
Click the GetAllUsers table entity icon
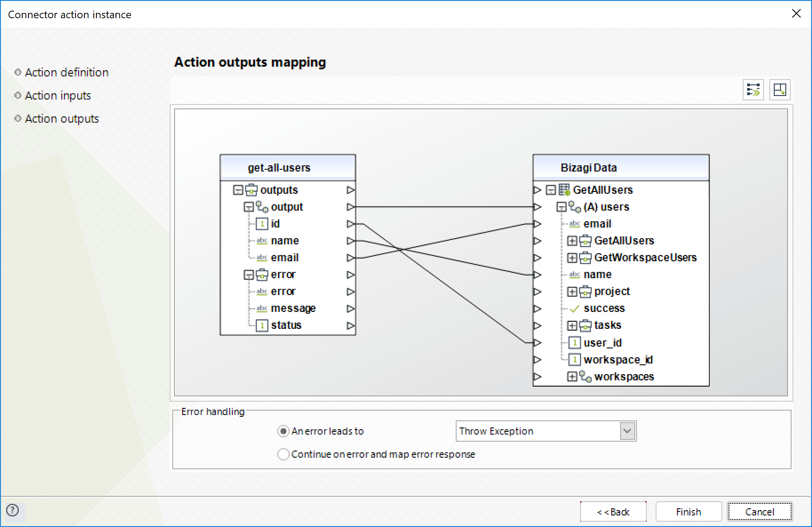[564, 190]
